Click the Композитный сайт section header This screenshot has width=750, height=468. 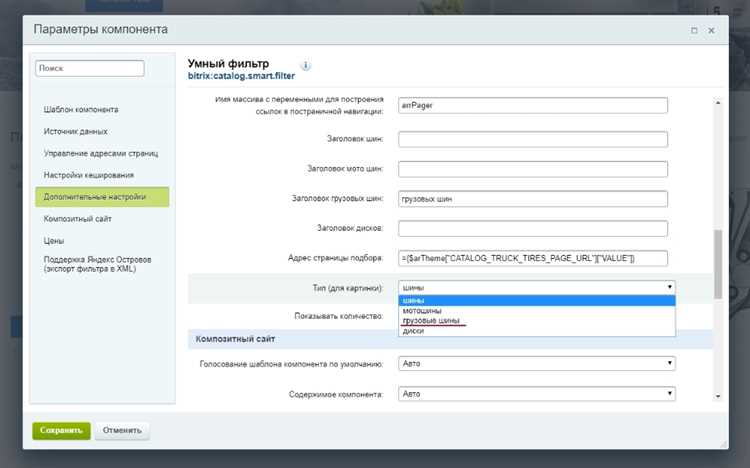pos(235,339)
